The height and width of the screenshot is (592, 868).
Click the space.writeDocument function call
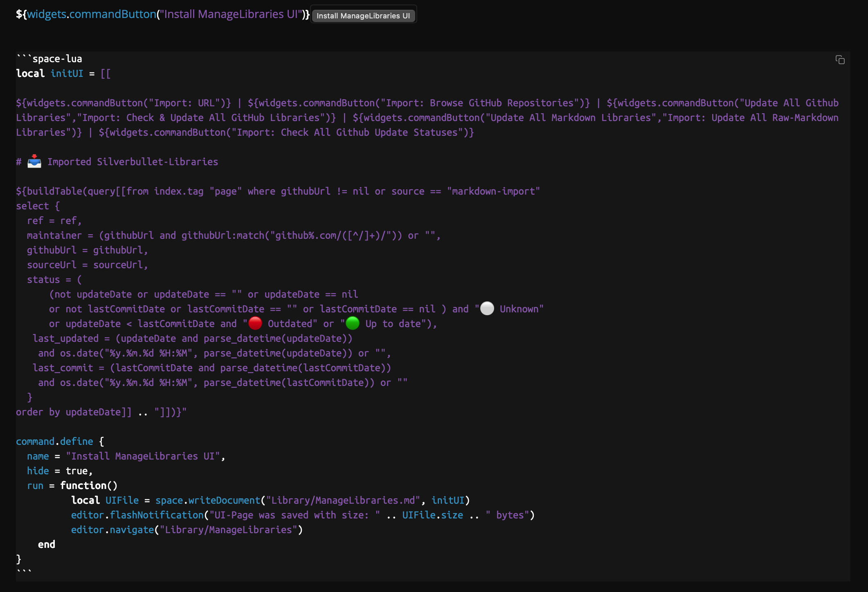pyautogui.click(x=207, y=500)
